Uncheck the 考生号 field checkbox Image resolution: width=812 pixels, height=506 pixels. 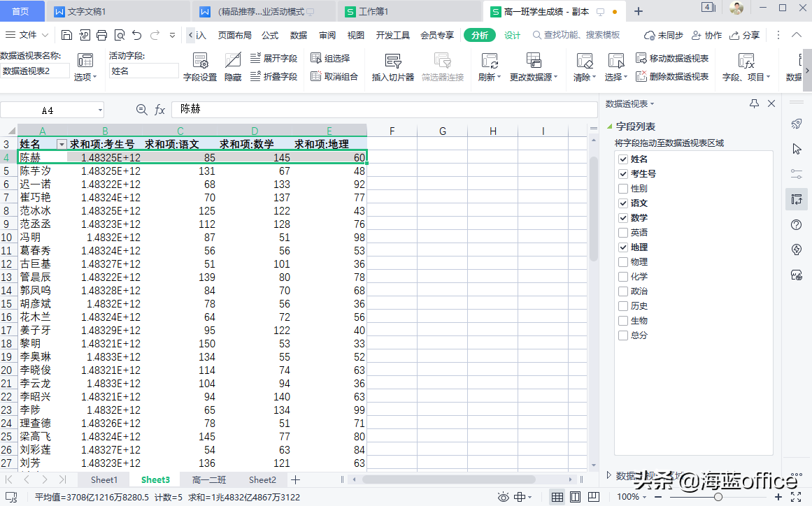[623, 174]
